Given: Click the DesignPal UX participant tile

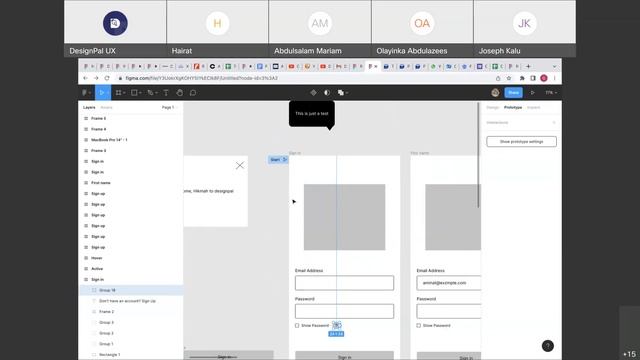Looking at the screenshot, I should (x=115, y=28).
